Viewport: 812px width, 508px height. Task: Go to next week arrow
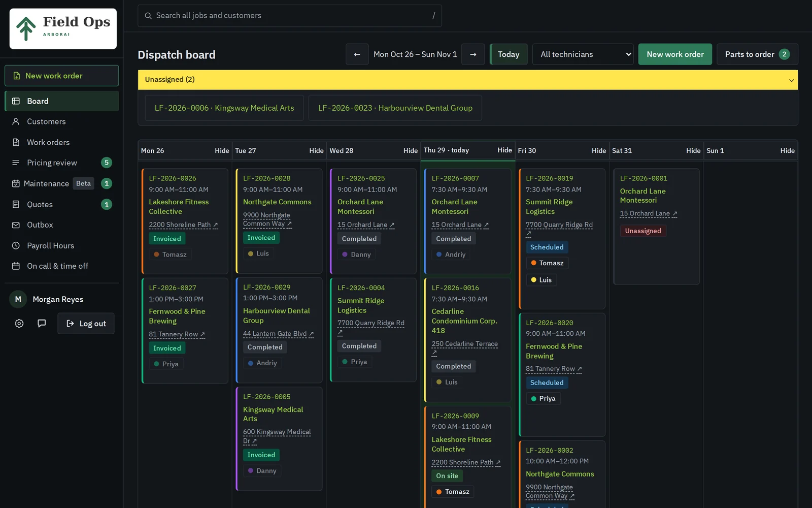pyautogui.click(x=473, y=54)
